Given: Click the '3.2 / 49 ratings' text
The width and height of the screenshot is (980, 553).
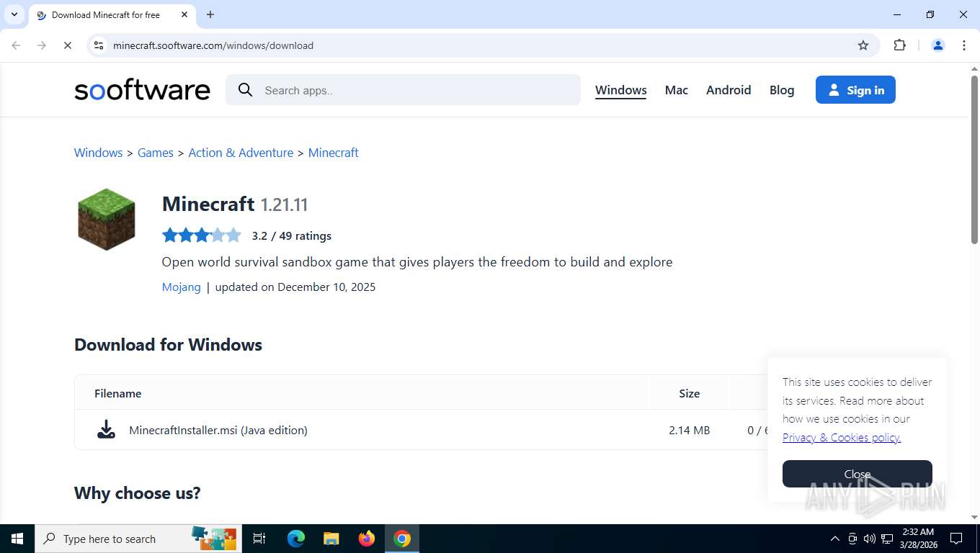Looking at the screenshot, I should pyautogui.click(x=292, y=235).
